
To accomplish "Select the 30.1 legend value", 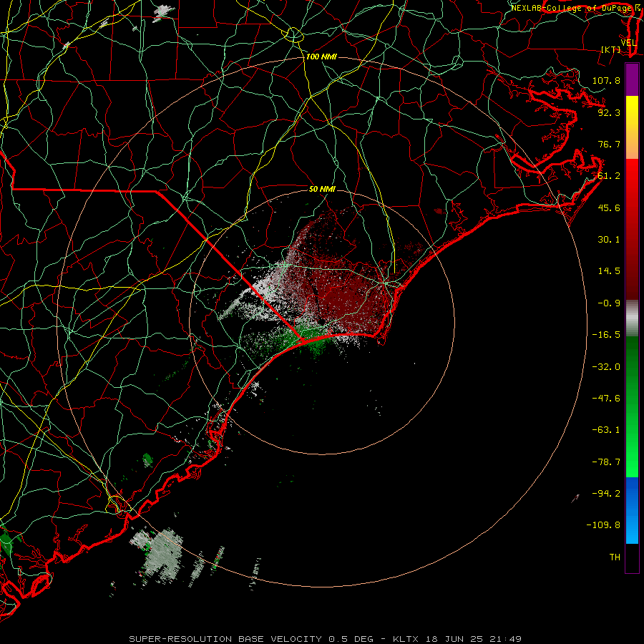I will 609,240.
